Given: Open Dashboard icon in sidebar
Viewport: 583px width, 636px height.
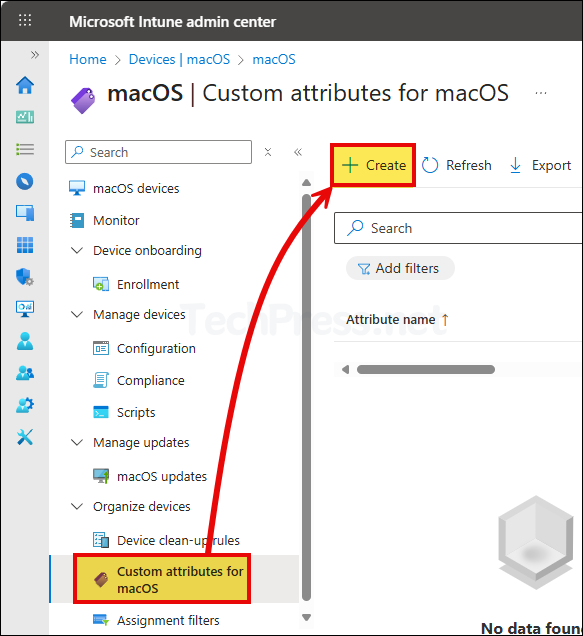Looking at the screenshot, I should 25,117.
